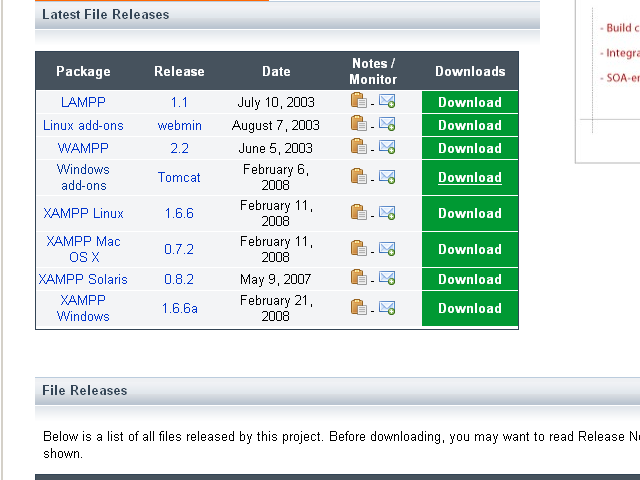Click the Package column header
Image resolution: width=640 pixels, height=480 pixels.
[x=83, y=71]
